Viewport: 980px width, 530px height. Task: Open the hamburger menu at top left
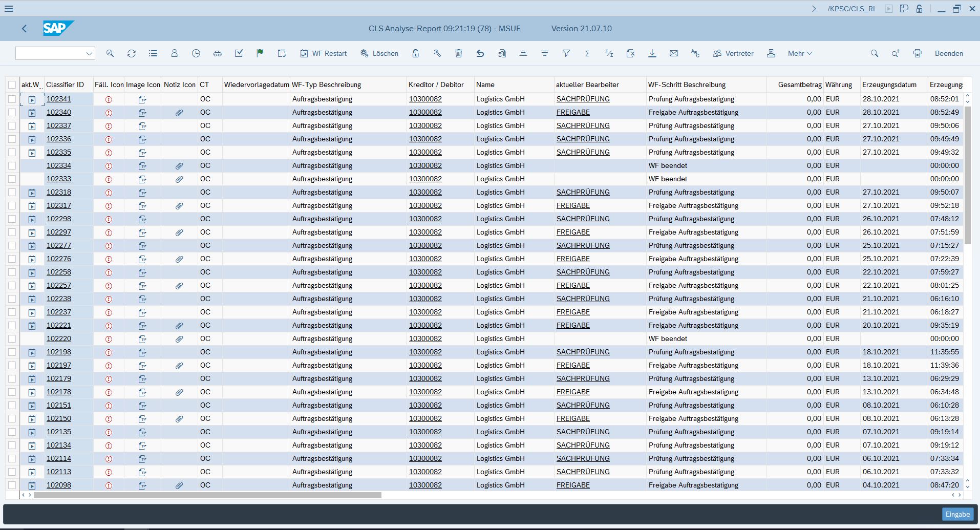9,9
